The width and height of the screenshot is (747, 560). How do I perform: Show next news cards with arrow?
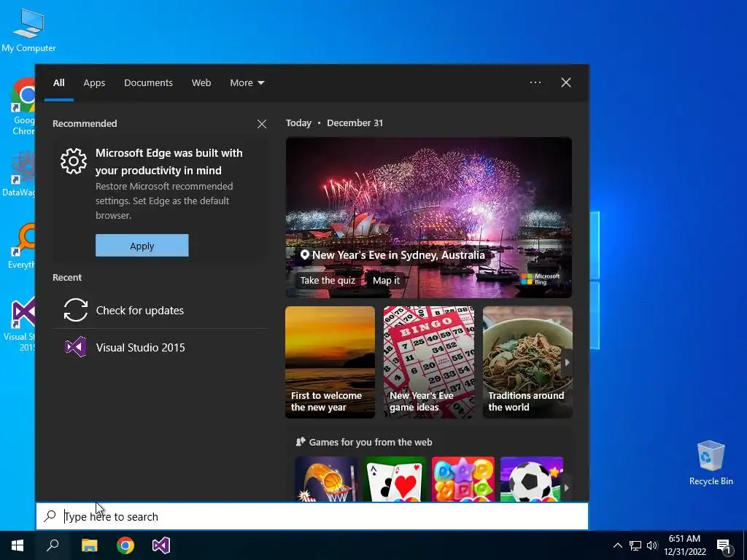(567, 362)
